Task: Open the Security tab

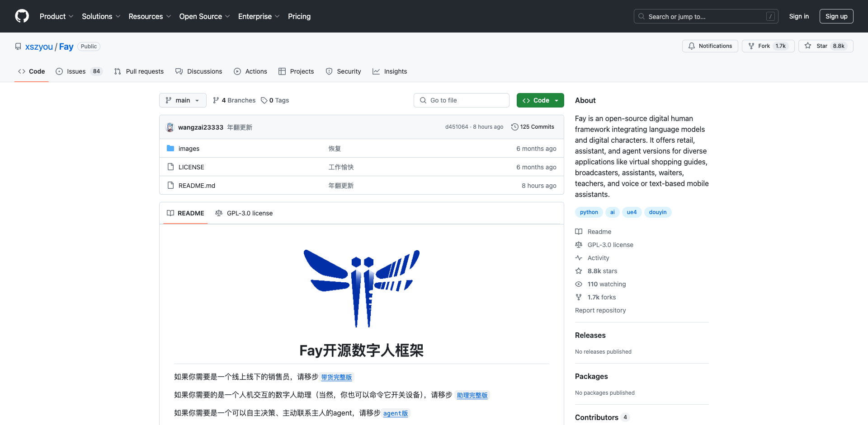Action: pos(344,71)
